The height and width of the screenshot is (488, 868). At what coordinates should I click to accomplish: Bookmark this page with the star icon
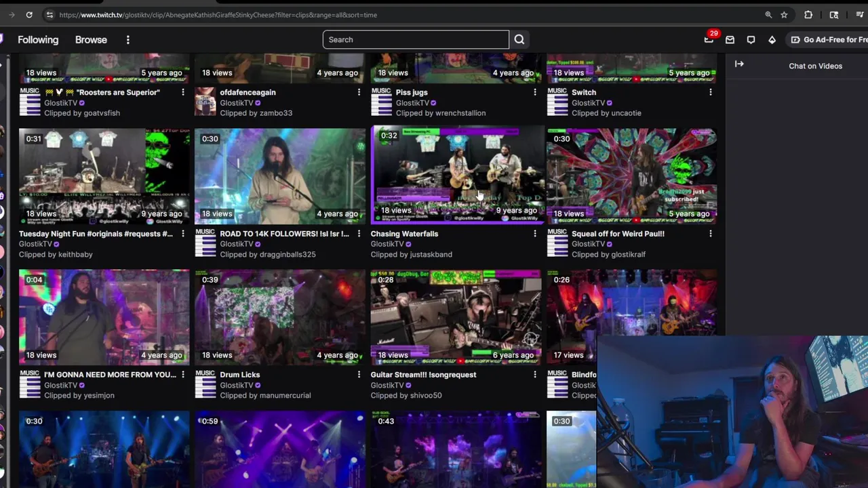pyautogui.click(x=784, y=15)
